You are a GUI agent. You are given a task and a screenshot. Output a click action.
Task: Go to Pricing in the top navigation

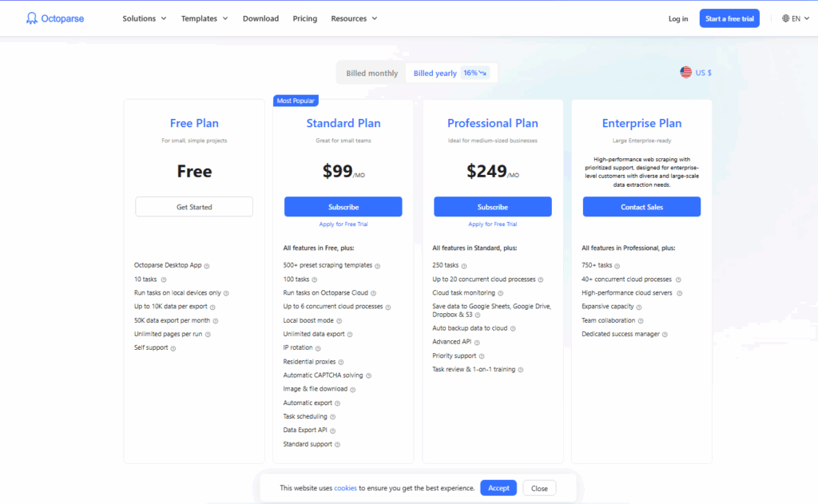pos(304,18)
